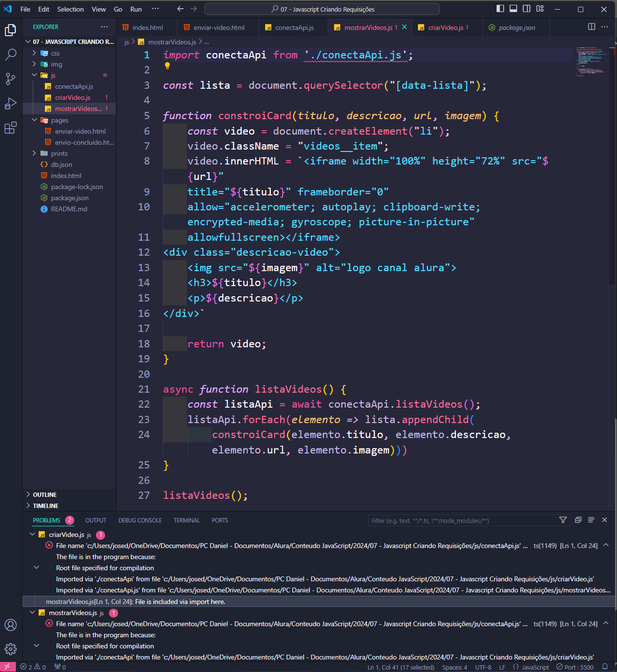Click the command center search box
The height and width of the screenshot is (672, 617).
pyautogui.click(x=322, y=9)
